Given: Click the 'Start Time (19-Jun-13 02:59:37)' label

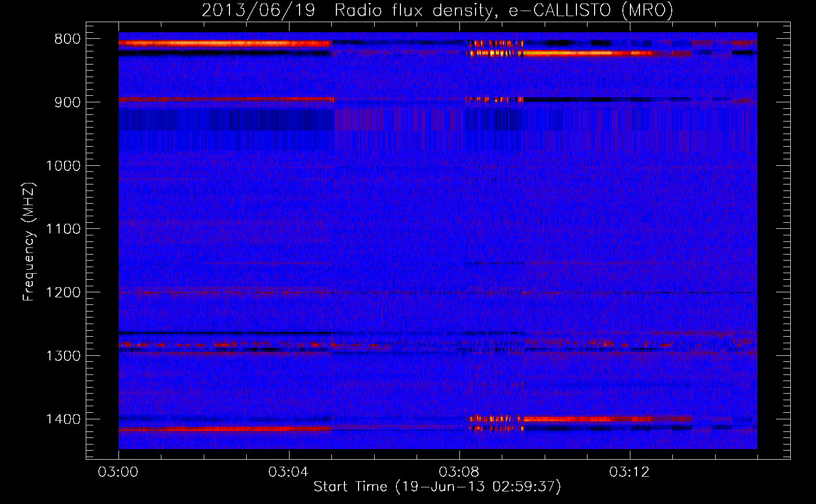Looking at the screenshot, I should [x=437, y=487].
